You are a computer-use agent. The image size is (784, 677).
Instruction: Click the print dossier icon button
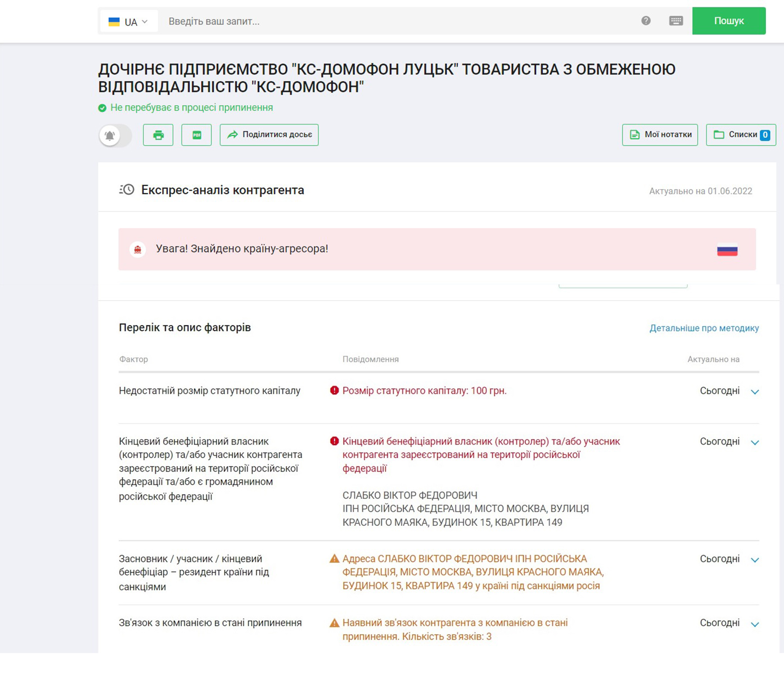(x=158, y=135)
